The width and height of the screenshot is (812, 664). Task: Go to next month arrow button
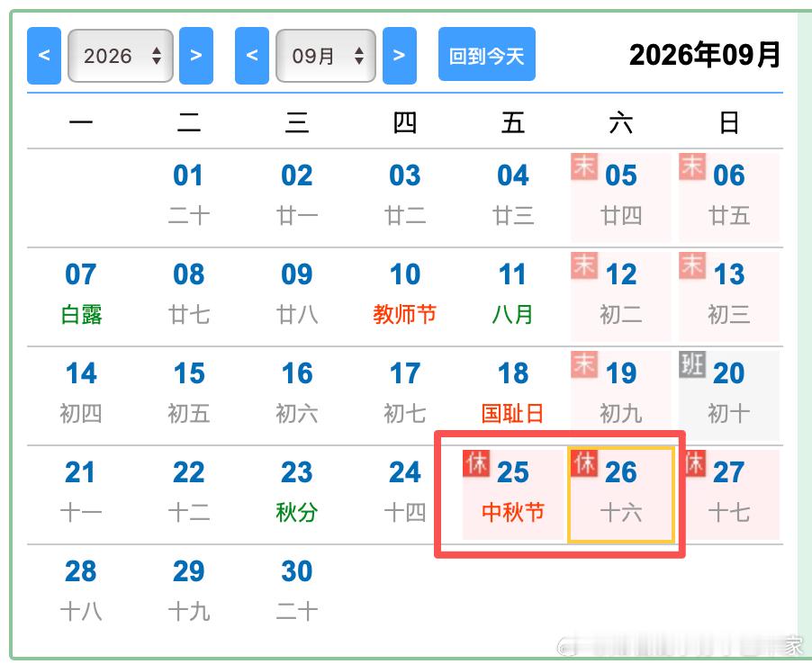(x=400, y=56)
